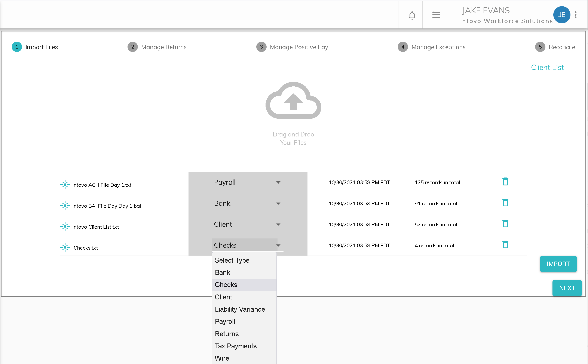Viewport: 588px width, 364px height.
Task: Open the list menu icon in header
Action: 436,15
